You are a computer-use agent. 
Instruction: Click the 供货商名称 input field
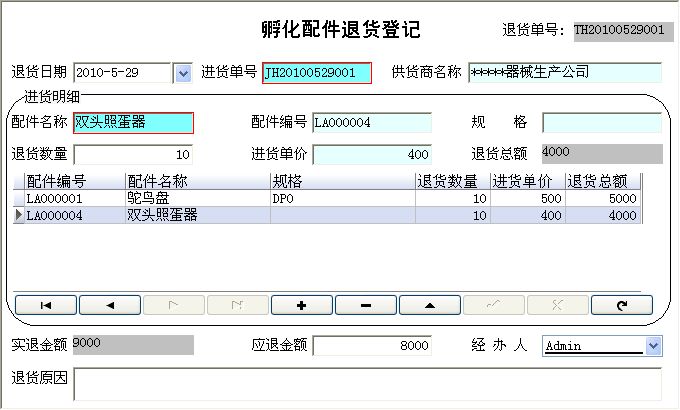(x=565, y=72)
